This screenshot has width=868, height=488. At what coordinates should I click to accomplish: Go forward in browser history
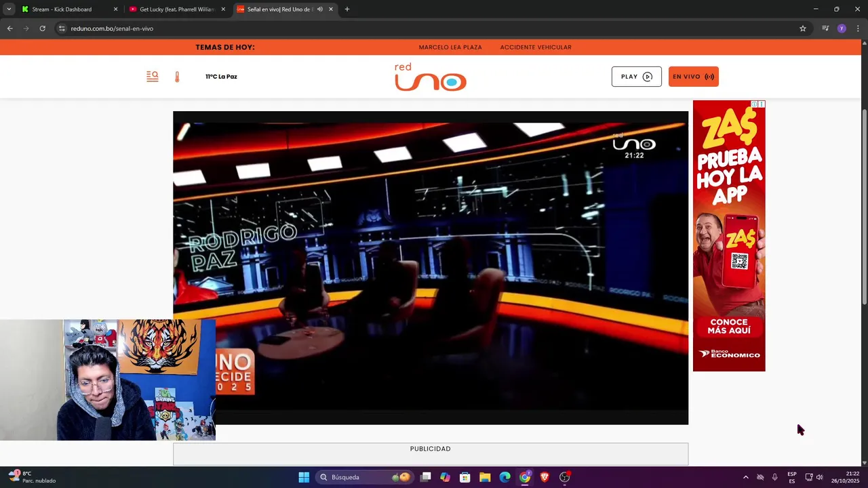26,28
